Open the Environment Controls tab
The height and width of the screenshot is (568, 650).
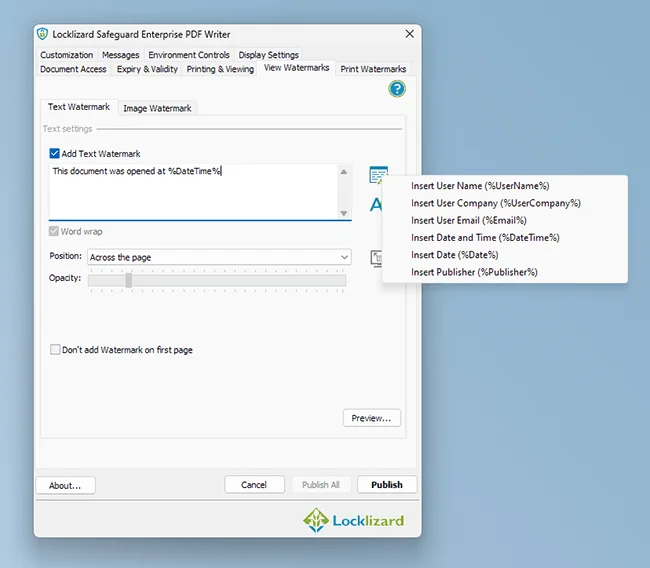tap(189, 55)
